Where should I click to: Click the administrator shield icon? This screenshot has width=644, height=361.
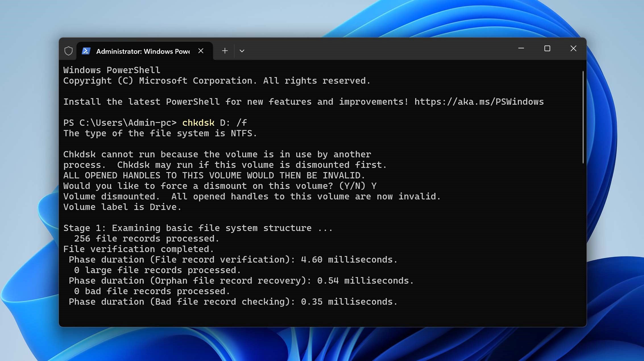tap(68, 51)
